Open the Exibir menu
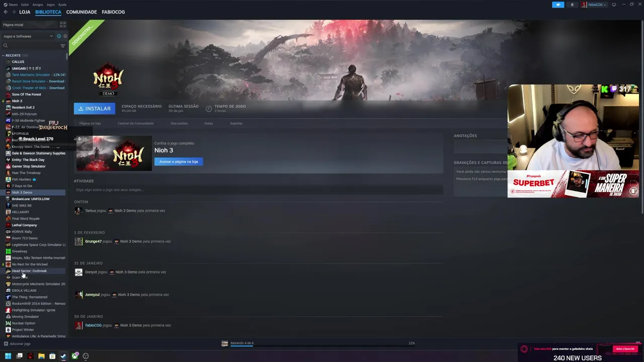The width and height of the screenshot is (644, 362). click(x=25, y=5)
